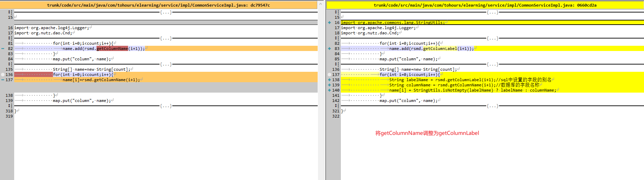The width and height of the screenshot is (644, 180).
Task: Click the plus marker beside right line 138
Action: (329, 80)
